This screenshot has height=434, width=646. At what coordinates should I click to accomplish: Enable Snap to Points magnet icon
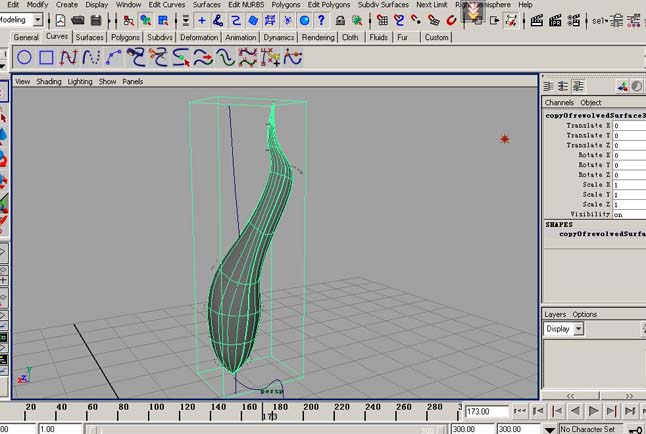click(x=416, y=20)
